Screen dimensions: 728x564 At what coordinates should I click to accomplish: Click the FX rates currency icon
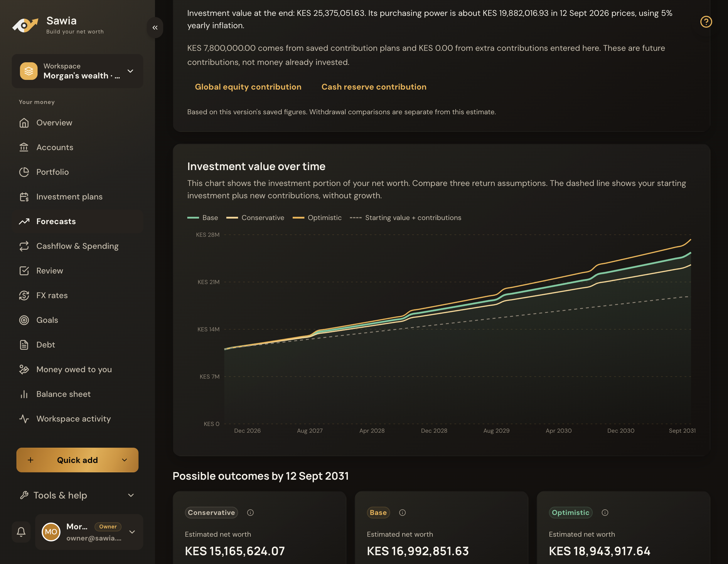click(24, 296)
